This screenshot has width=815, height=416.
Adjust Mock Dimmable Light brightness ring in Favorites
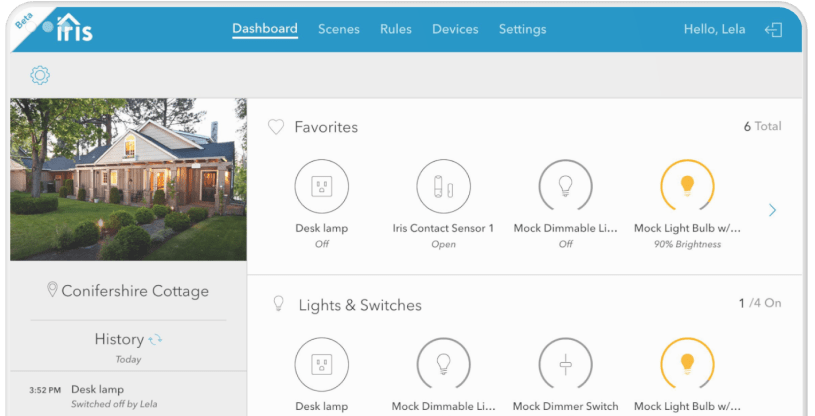point(565,186)
